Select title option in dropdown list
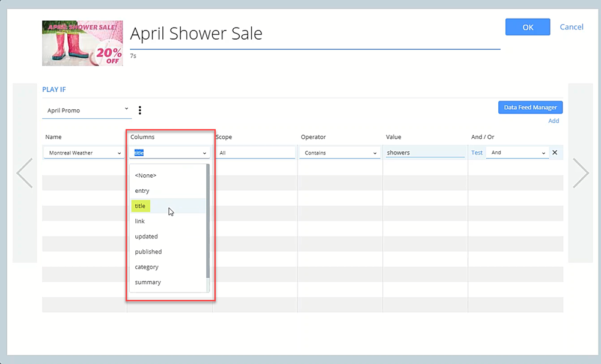This screenshot has height=364, width=601. click(x=140, y=206)
